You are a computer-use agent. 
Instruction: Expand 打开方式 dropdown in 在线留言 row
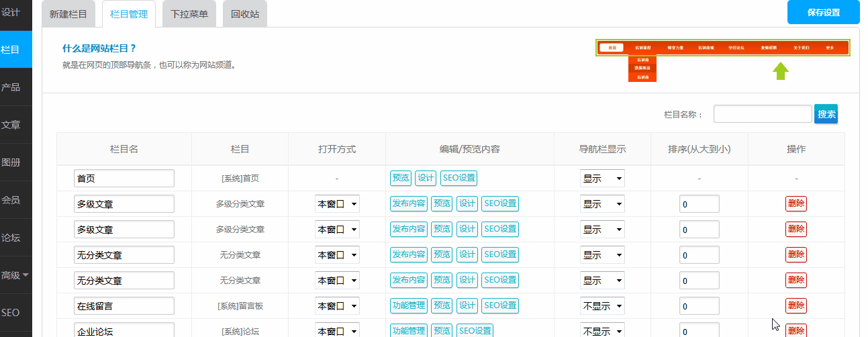click(x=337, y=306)
